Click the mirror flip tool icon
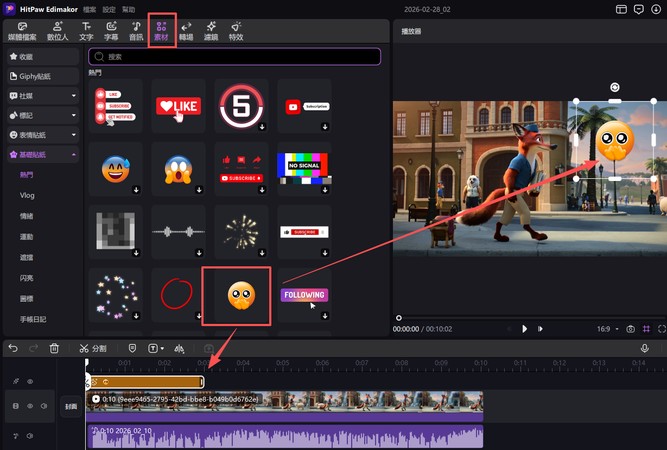 (179, 348)
